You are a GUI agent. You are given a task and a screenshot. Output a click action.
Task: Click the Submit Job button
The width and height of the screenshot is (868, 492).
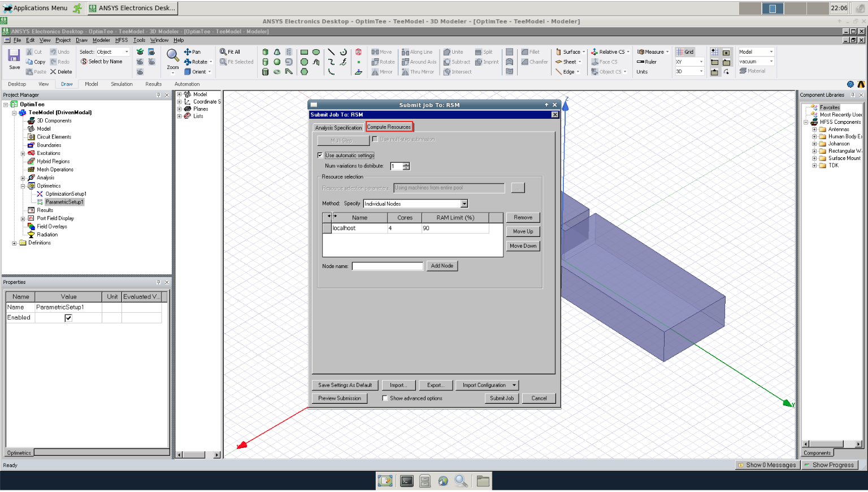point(502,399)
